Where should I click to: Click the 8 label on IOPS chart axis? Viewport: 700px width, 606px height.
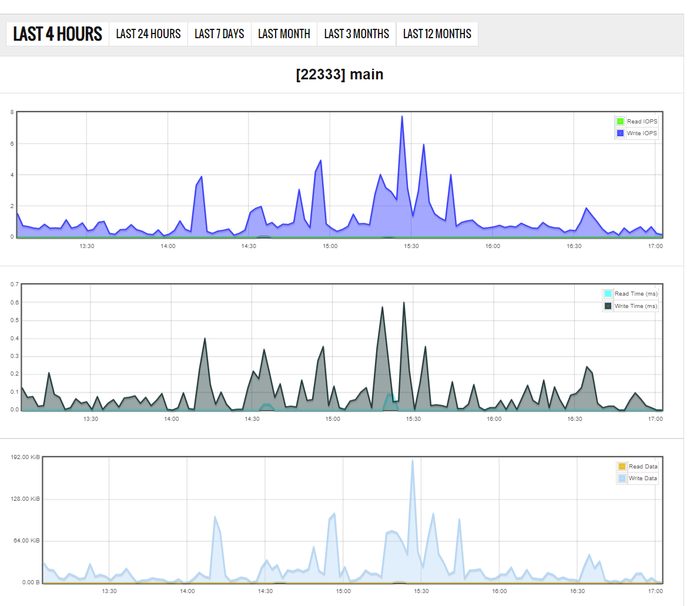[12, 112]
